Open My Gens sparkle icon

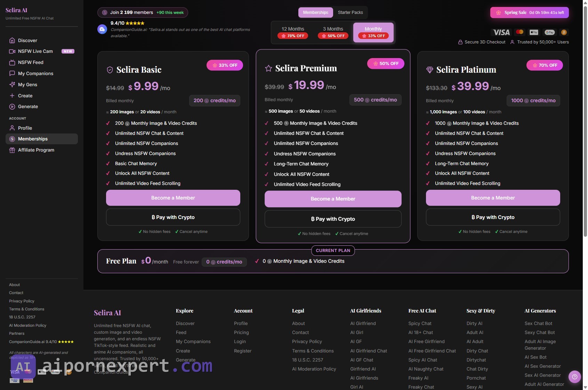pos(12,84)
